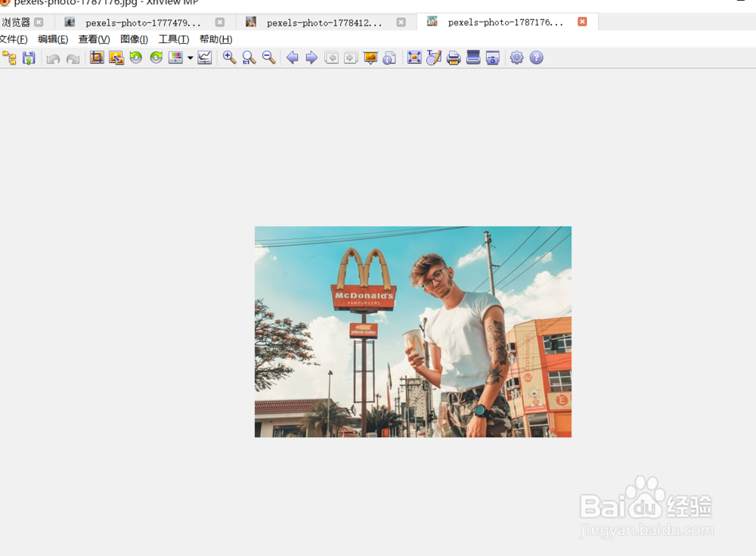Screen dimensions: 756x556
Task: Undo the last action with undo arrow
Action: pos(53,58)
